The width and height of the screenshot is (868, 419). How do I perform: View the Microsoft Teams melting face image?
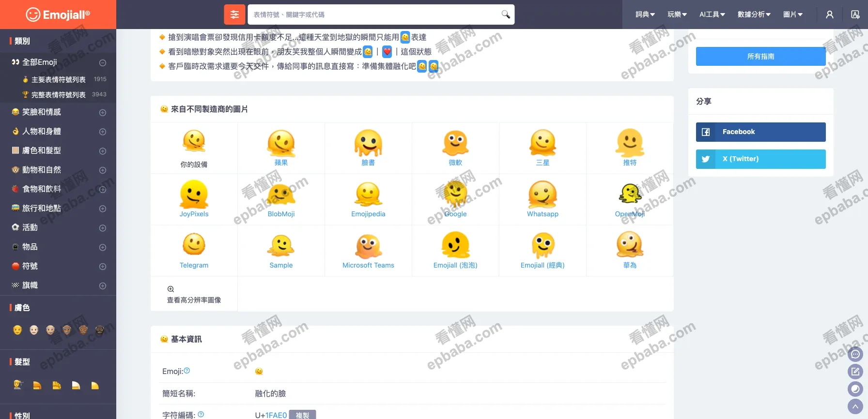pos(368,246)
